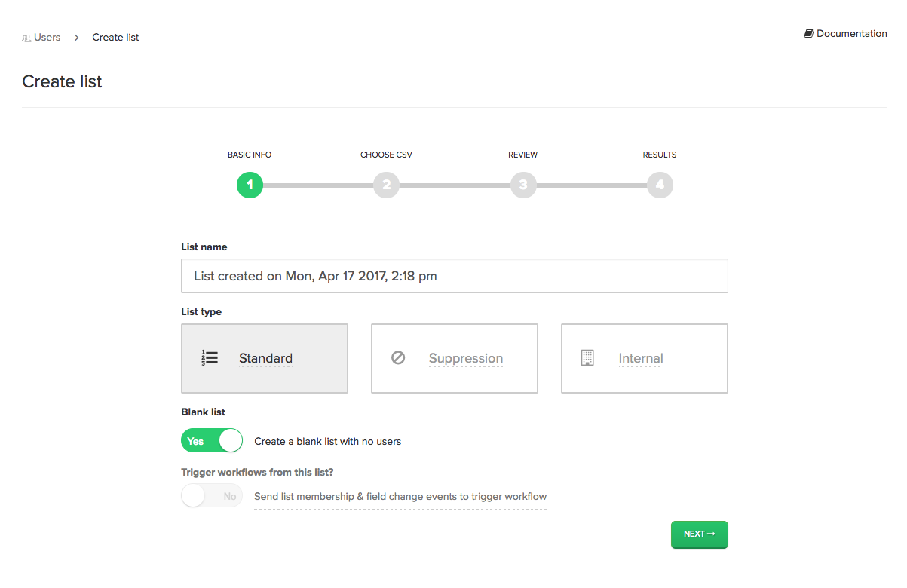
Task: Click the Suppression ban-circle icon
Action: coord(398,358)
